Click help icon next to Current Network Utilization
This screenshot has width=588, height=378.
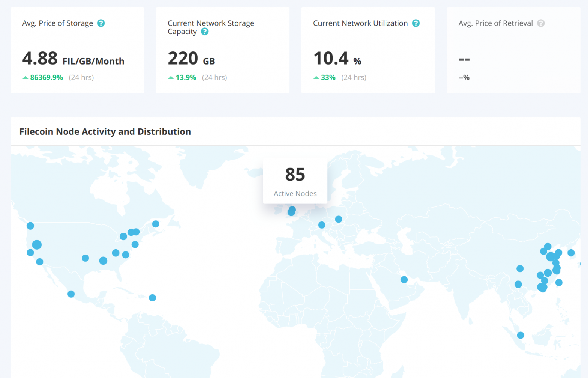coord(416,23)
